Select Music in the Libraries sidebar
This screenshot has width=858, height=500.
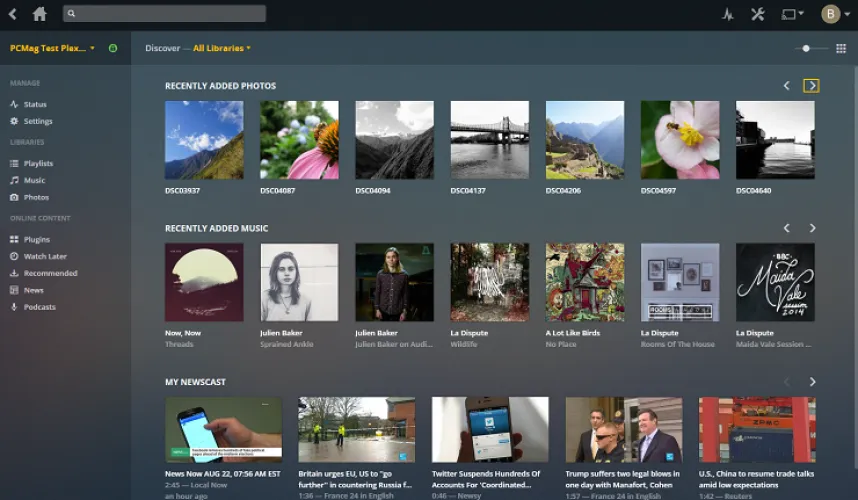point(34,181)
